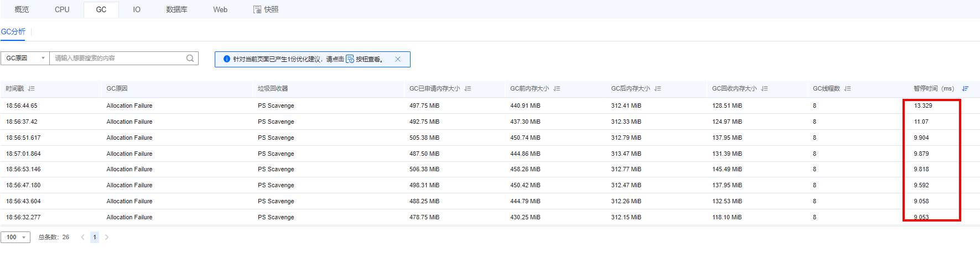980x253 pixels.
Task: Toggle the 暂停时间 (ms) sort order icon
Action: pos(965,88)
